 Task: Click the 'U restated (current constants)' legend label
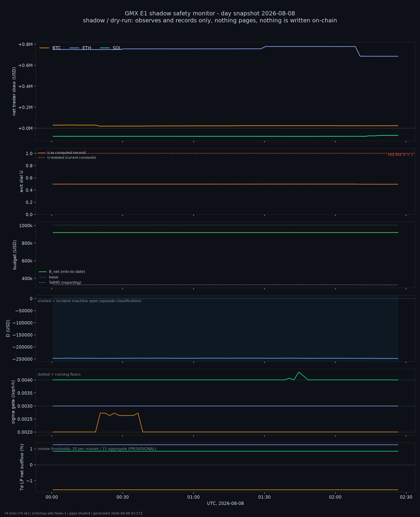pyautogui.click(x=72, y=158)
